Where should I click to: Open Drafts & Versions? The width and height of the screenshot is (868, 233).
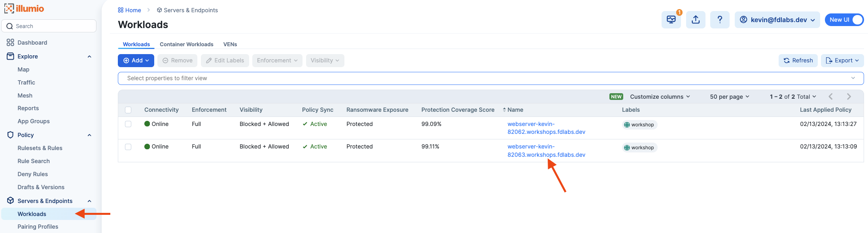[x=41, y=187]
